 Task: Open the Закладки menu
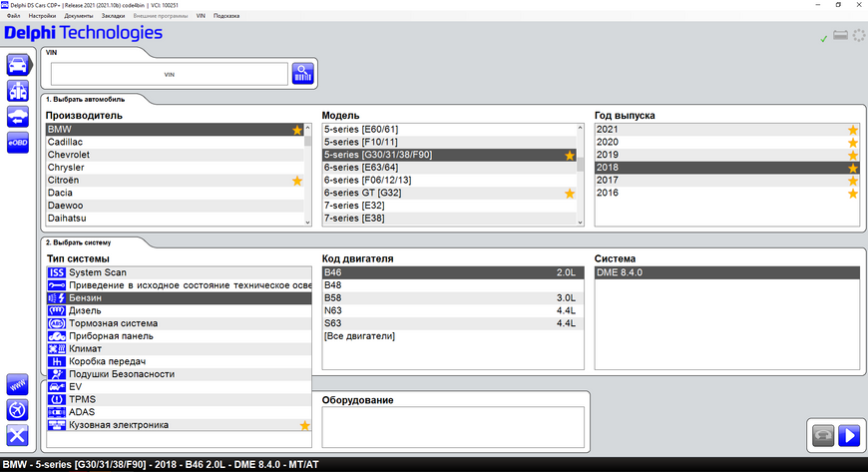click(113, 16)
